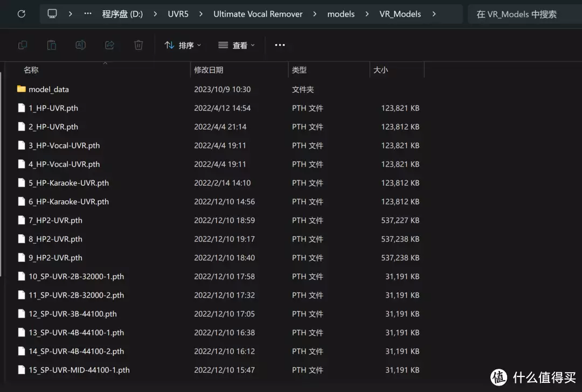Click the refresh icon in address bar
The height and width of the screenshot is (392, 582).
[x=22, y=14]
